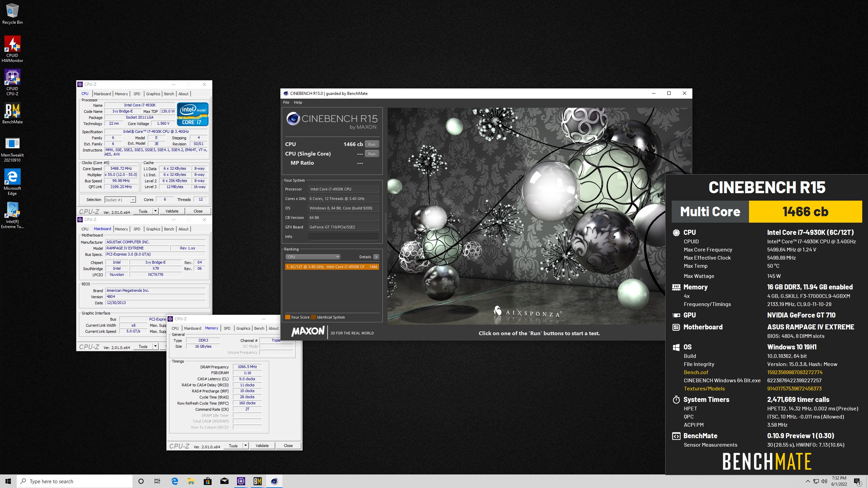The image size is (868, 488).
Task: Open the Recycle Bin desktop icon
Action: [12, 14]
